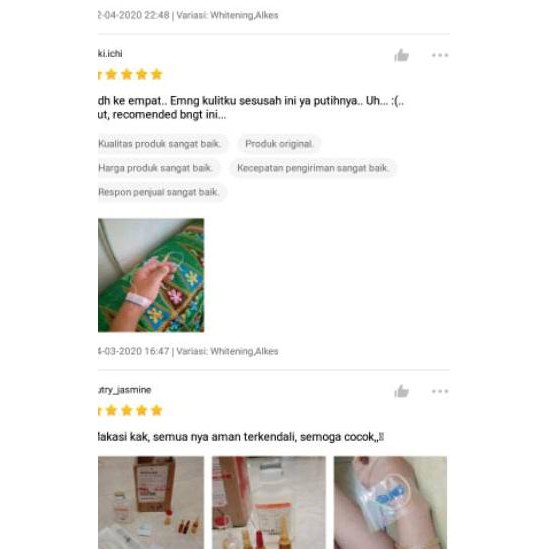Open first product box photo thumbnail
This screenshot has height=549, width=549.
pos(151,502)
